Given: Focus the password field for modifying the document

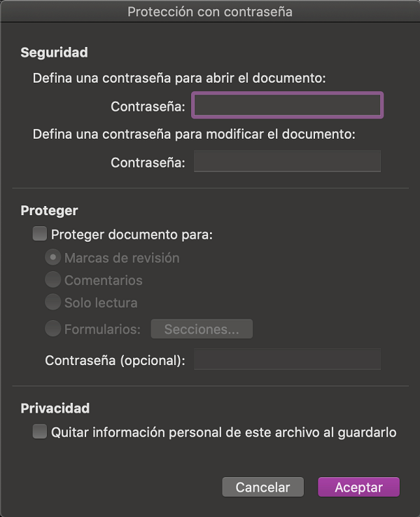Looking at the screenshot, I should click(287, 162).
